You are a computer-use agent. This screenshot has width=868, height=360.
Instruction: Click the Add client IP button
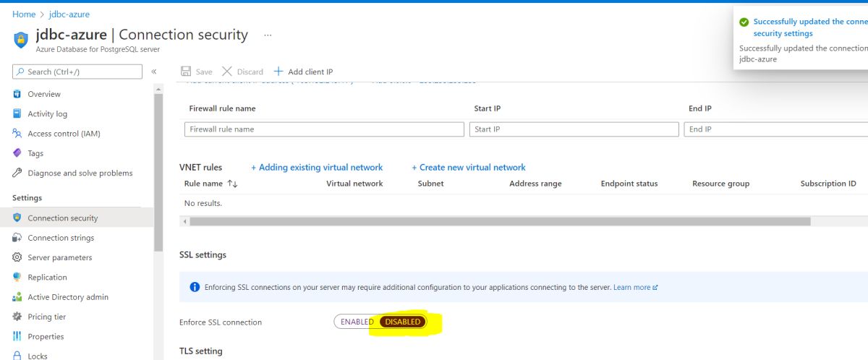pos(303,72)
